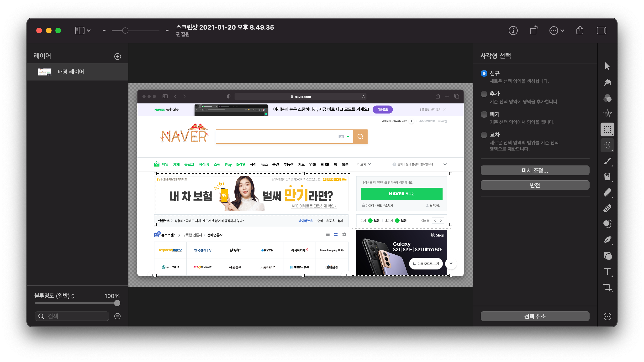Select the Type text tool

coord(607,271)
